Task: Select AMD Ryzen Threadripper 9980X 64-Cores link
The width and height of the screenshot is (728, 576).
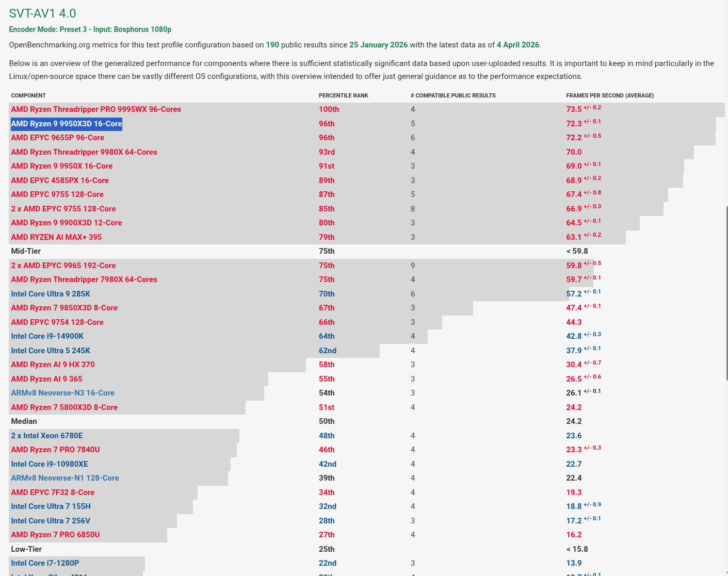Action: (x=84, y=152)
